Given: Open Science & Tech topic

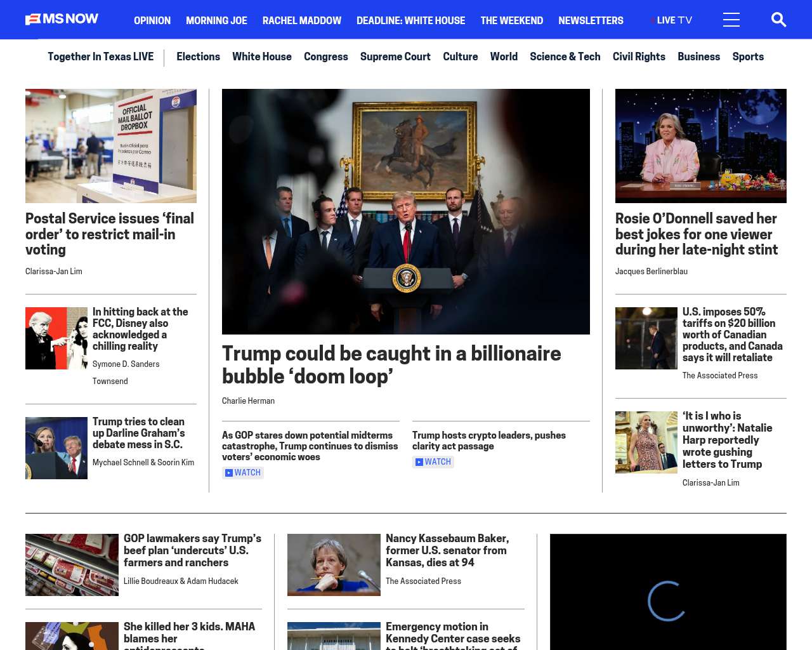Looking at the screenshot, I should (x=565, y=56).
